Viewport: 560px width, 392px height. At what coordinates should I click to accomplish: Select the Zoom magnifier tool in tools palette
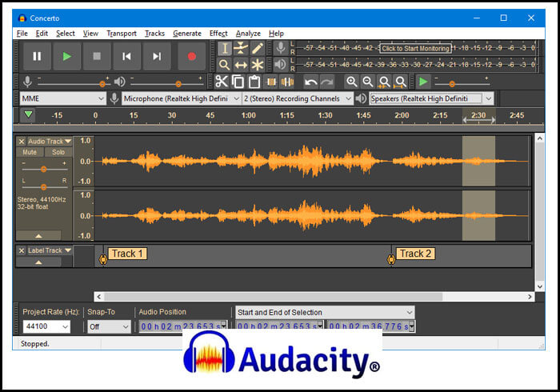(225, 65)
